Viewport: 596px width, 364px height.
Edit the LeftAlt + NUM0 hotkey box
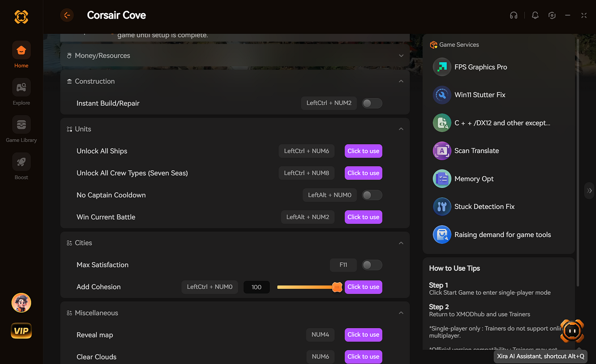(330, 195)
